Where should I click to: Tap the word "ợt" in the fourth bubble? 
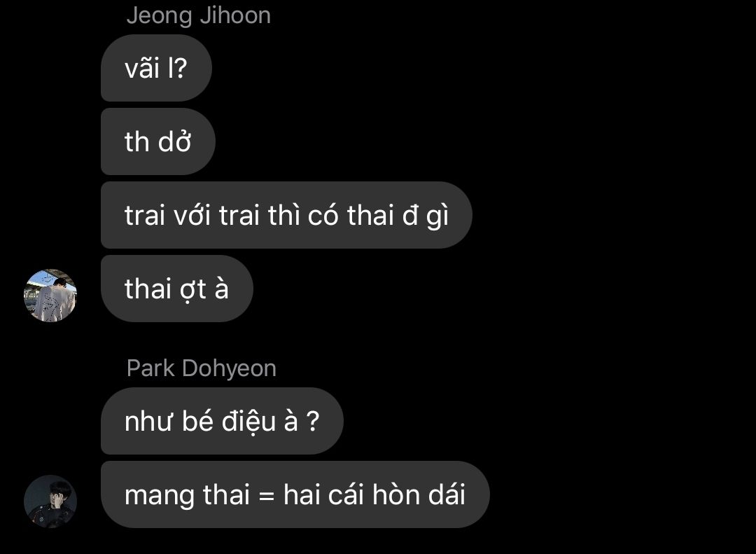click(193, 289)
